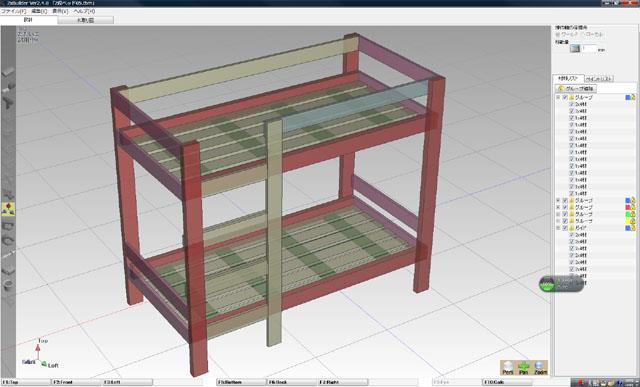Click the F6:Back view button
This screenshot has width=640, height=387.
point(292,383)
